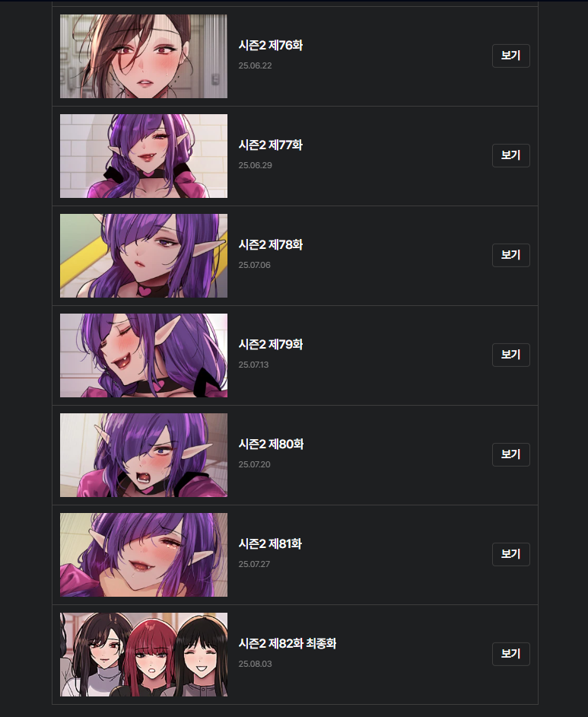Click the 보기 button for 시즌2 제80화
The height and width of the screenshot is (717, 588).
(510, 454)
